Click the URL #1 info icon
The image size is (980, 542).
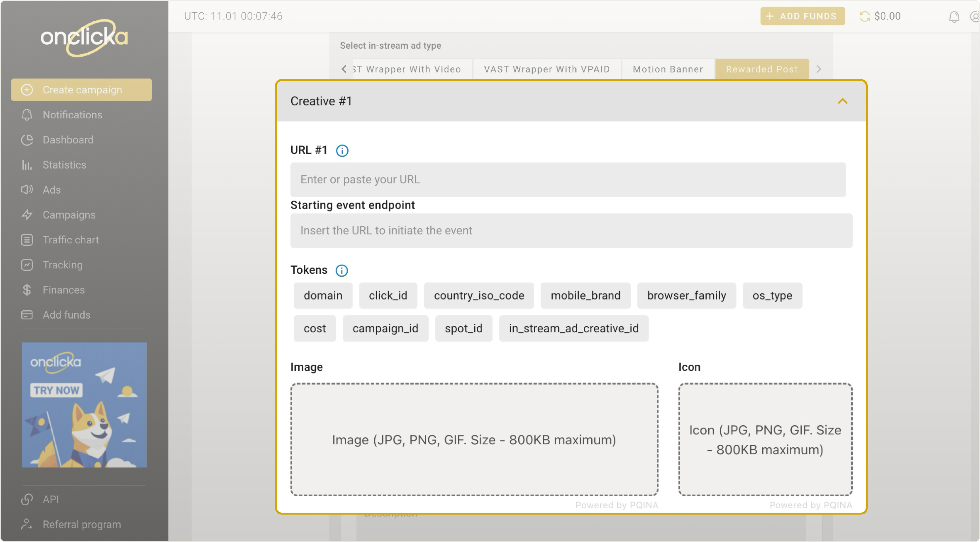(342, 150)
